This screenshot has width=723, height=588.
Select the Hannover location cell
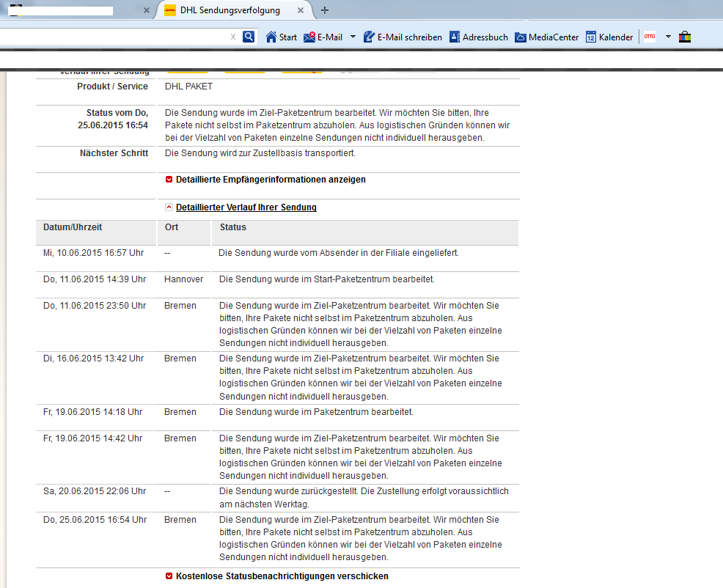tap(183, 279)
